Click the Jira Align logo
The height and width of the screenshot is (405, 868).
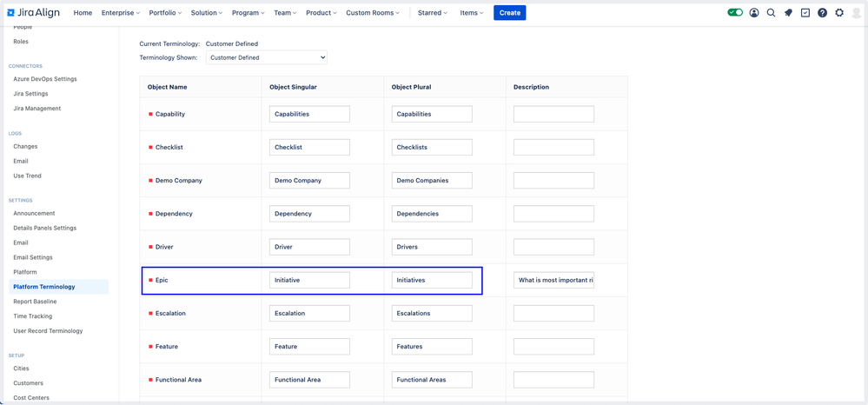pos(33,13)
